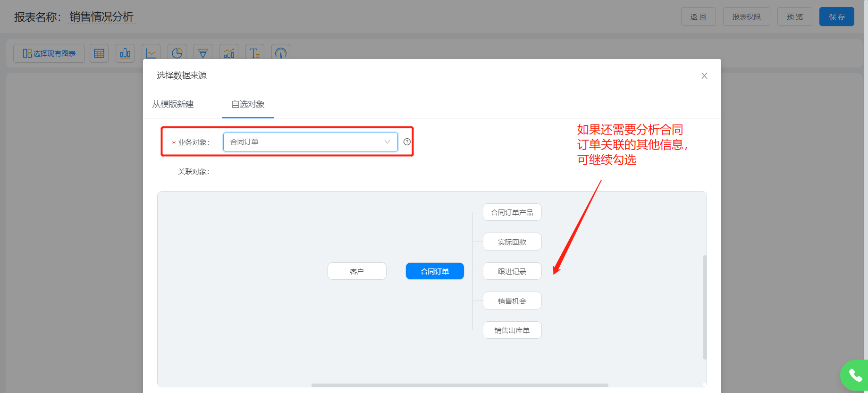Click the 预览 button
The width and height of the screenshot is (868, 393).
795,17
